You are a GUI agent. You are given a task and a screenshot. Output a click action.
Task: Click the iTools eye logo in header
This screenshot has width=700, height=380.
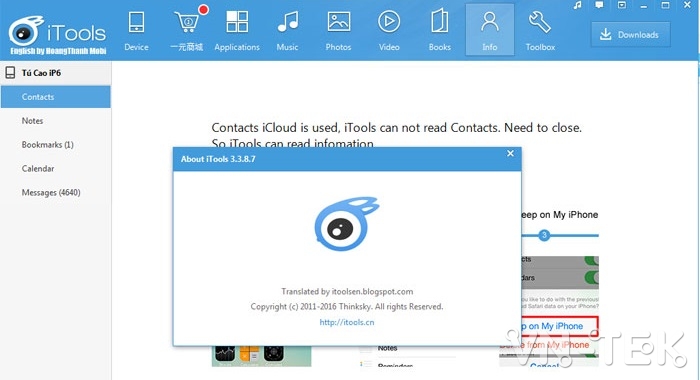(x=26, y=31)
